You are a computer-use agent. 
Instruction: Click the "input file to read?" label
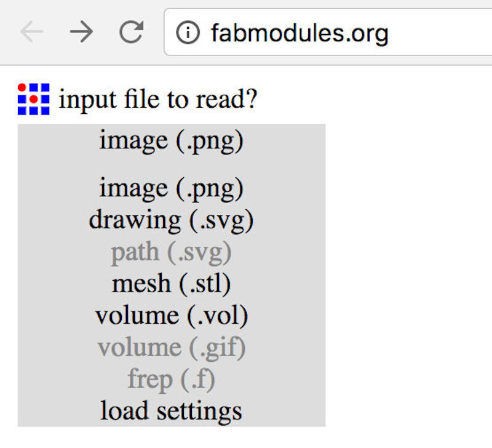(157, 99)
